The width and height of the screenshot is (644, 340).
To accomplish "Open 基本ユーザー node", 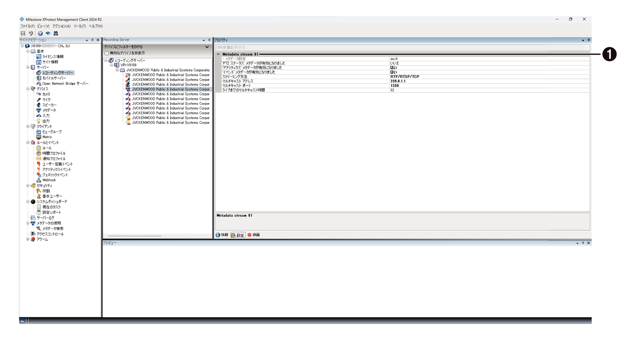I will coord(52,196).
